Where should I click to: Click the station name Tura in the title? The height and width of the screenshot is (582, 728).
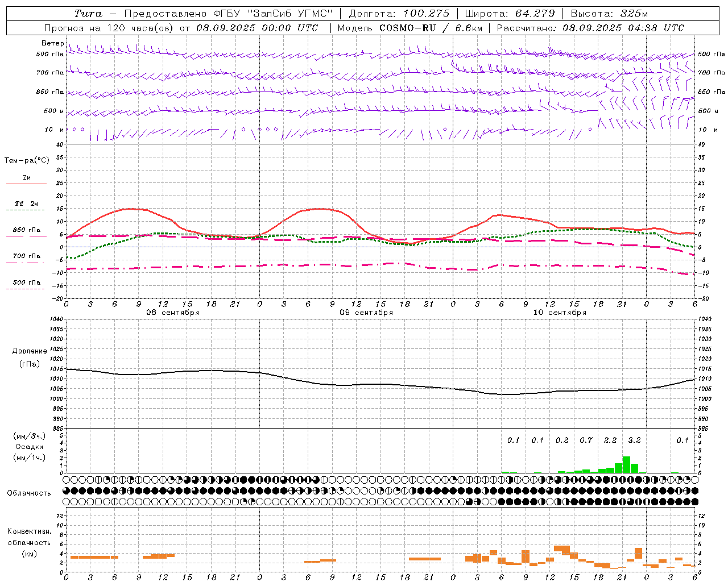click(88, 14)
